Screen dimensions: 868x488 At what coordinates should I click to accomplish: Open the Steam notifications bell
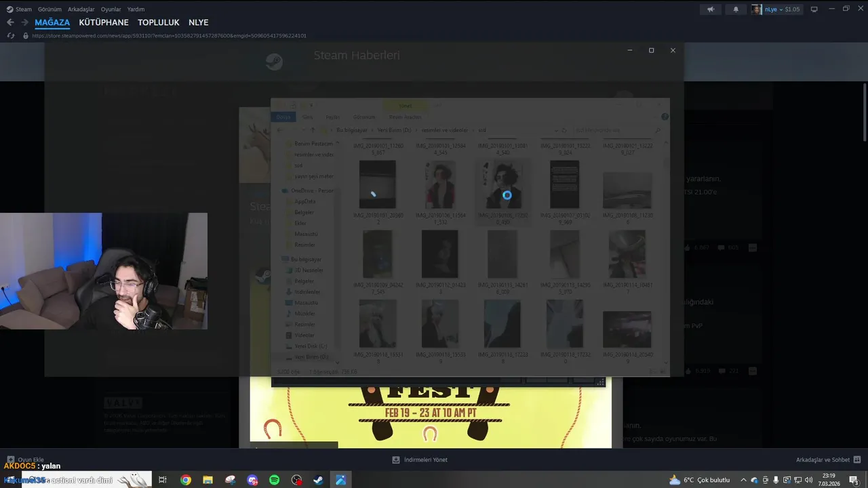pyautogui.click(x=736, y=9)
